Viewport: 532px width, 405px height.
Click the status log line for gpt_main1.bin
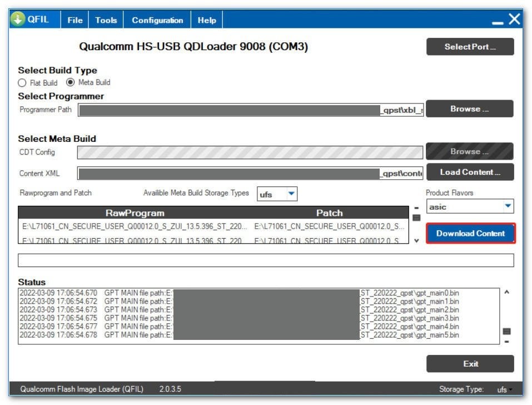239,301
